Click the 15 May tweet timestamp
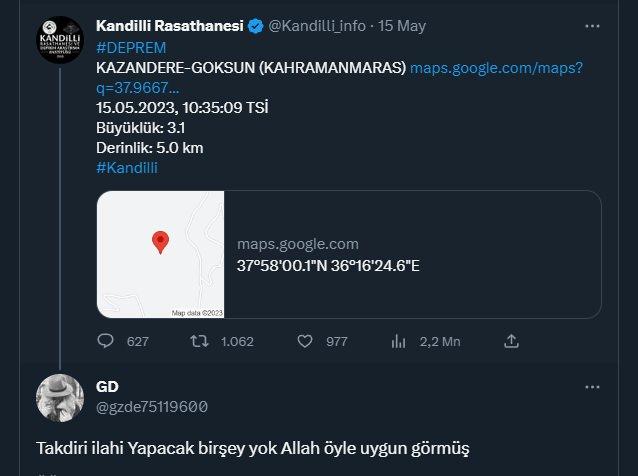Image resolution: width=638 pixels, height=476 pixels. (x=402, y=26)
